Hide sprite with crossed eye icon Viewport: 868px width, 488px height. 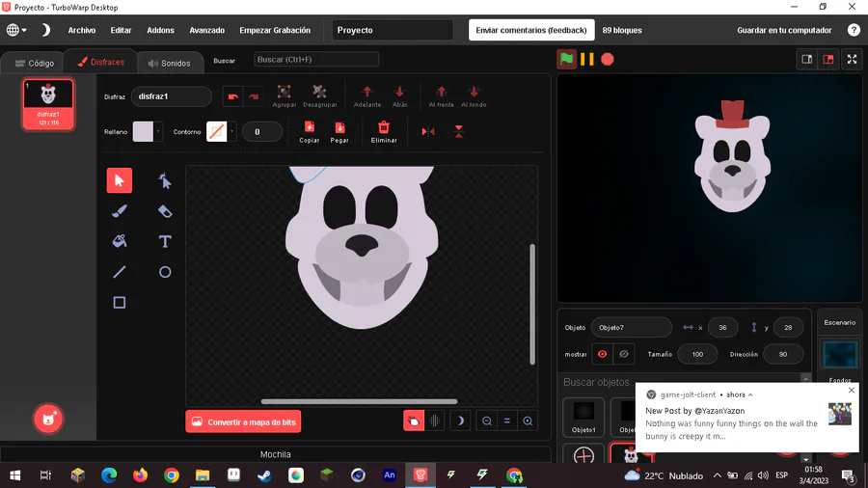[624, 354]
